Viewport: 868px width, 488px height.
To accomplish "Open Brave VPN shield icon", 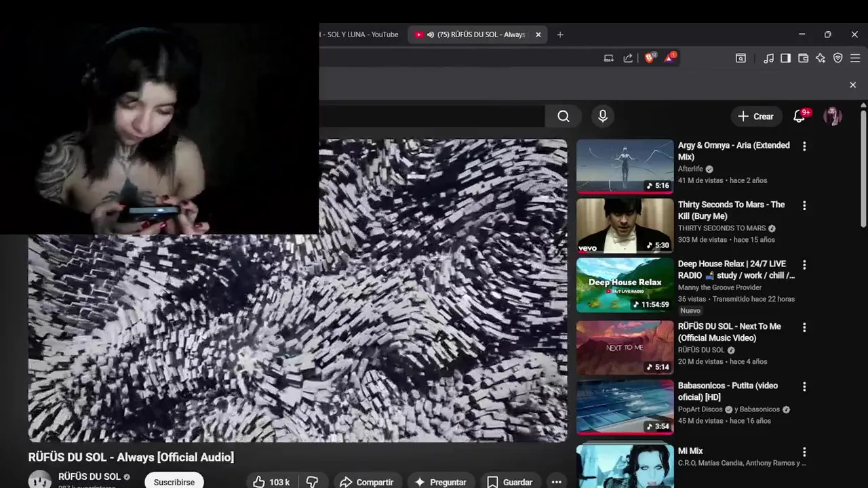I will pos(838,58).
